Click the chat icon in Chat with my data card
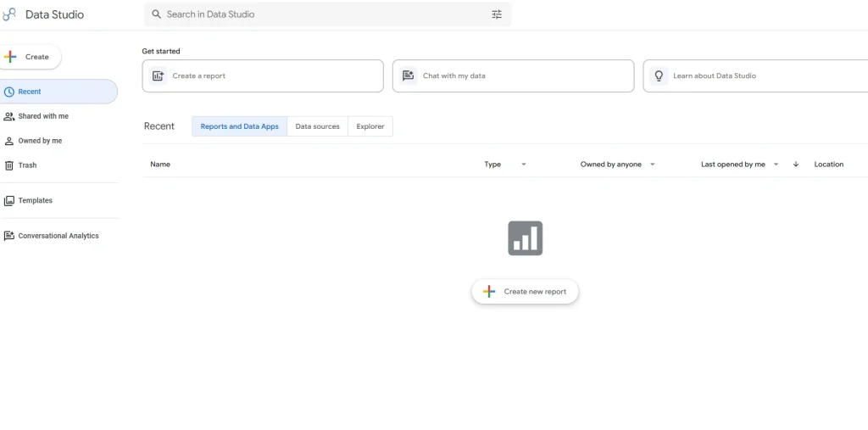Viewport: 868px width, 430px height. 408,76
